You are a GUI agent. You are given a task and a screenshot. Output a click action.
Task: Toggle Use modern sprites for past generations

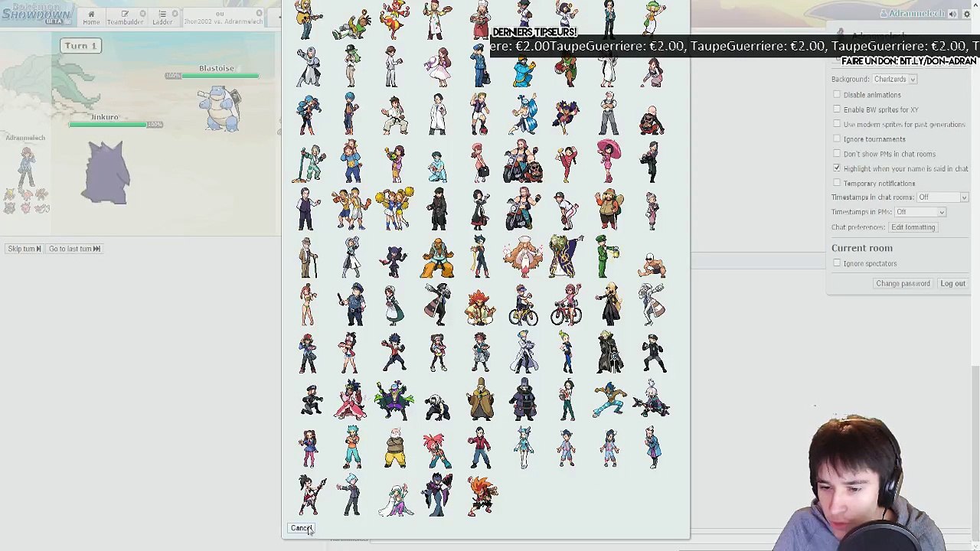pyautogui.click(x=837, y=124)
